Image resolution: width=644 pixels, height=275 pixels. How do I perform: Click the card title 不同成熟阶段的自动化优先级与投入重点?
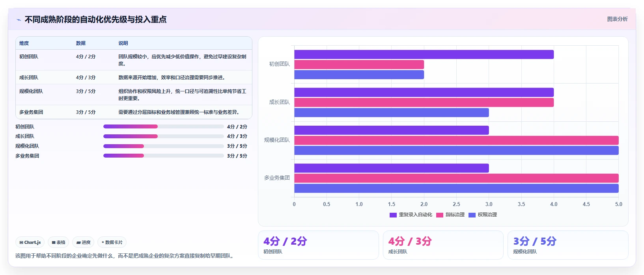[x=95, y=19]
